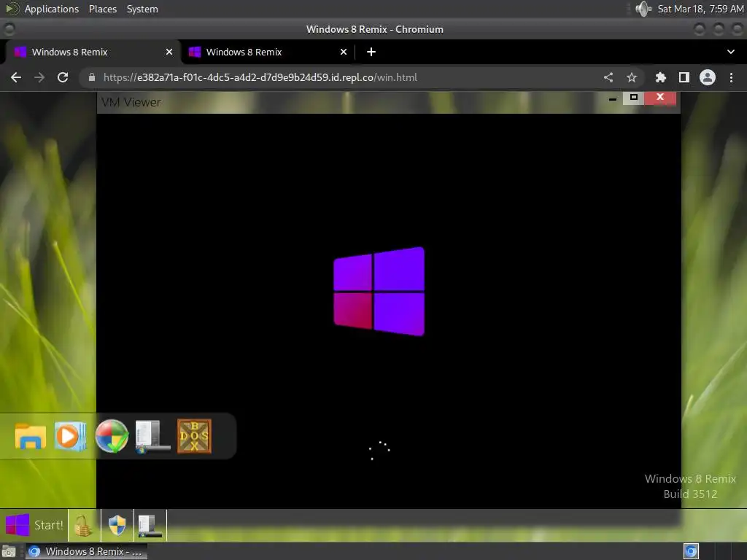The height and width of the screenshot is (560, 747).
Task: Bookmark this page with star
Action: point(632,77)
